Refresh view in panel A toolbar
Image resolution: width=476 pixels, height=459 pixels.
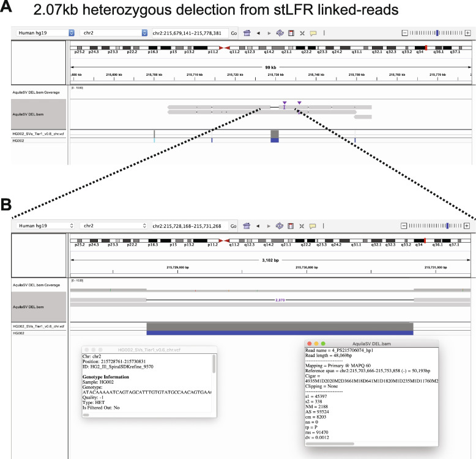click(280, 33)
